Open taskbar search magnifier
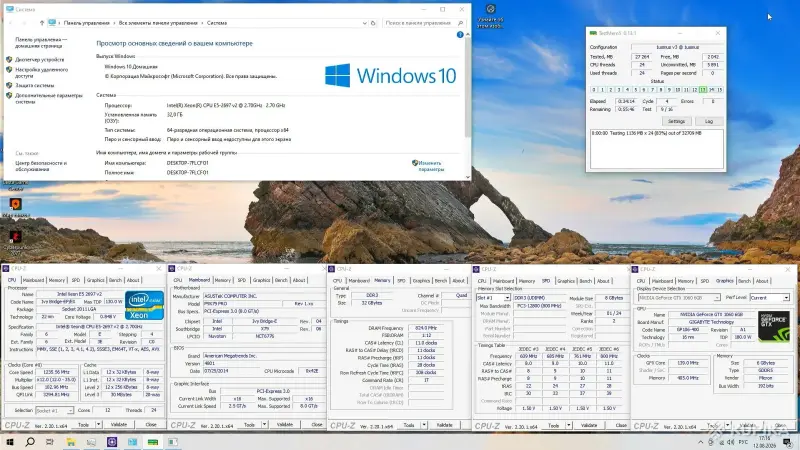 pyautogui.click(x=30, y=442)
